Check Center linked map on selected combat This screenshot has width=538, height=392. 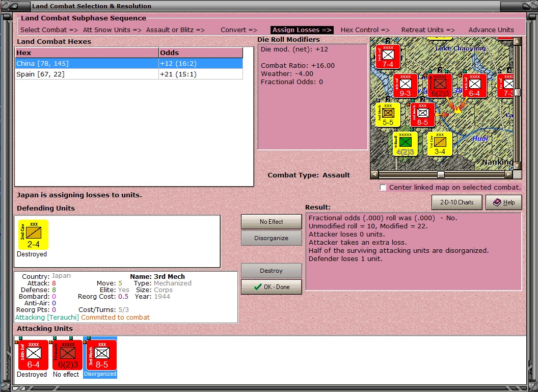pos(383,188)
